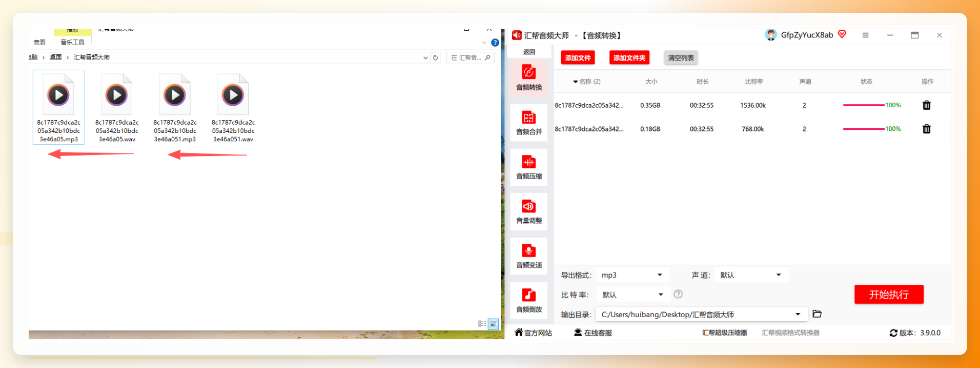The width and height of the screenshot is (980, 368).
Task: Open the 音频合并 audio merge tool
Action: [x=529, y=123]
